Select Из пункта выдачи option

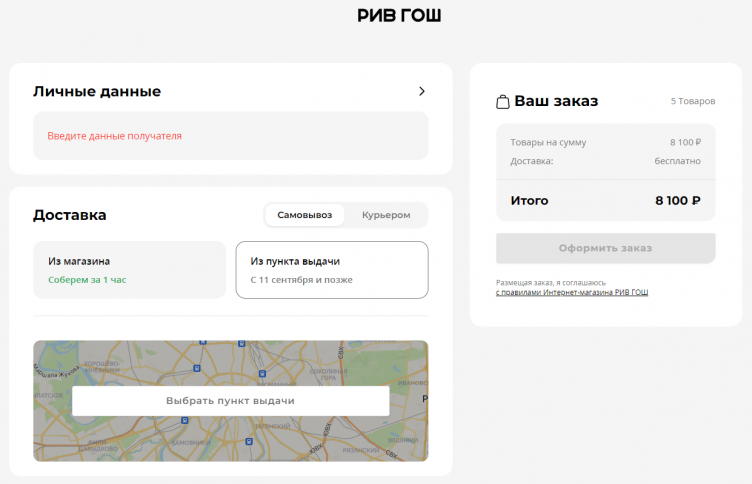(332, 270)
